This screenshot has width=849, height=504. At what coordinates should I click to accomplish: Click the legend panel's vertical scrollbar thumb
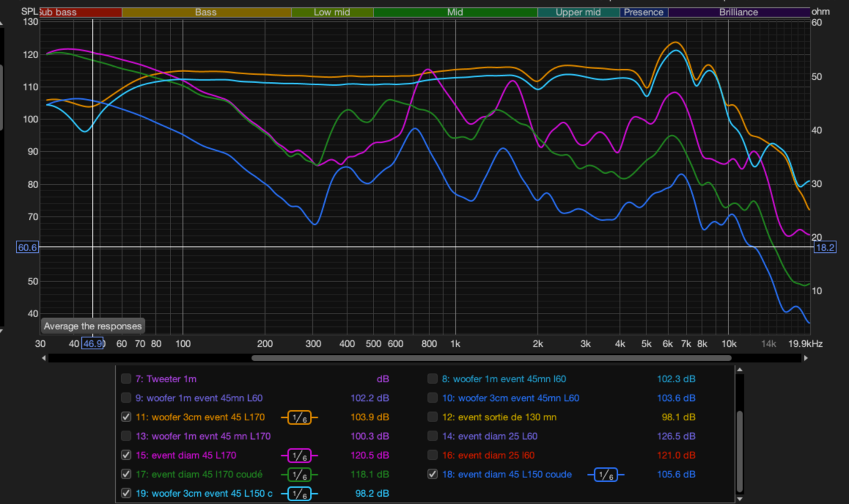[x=739, y=452]
